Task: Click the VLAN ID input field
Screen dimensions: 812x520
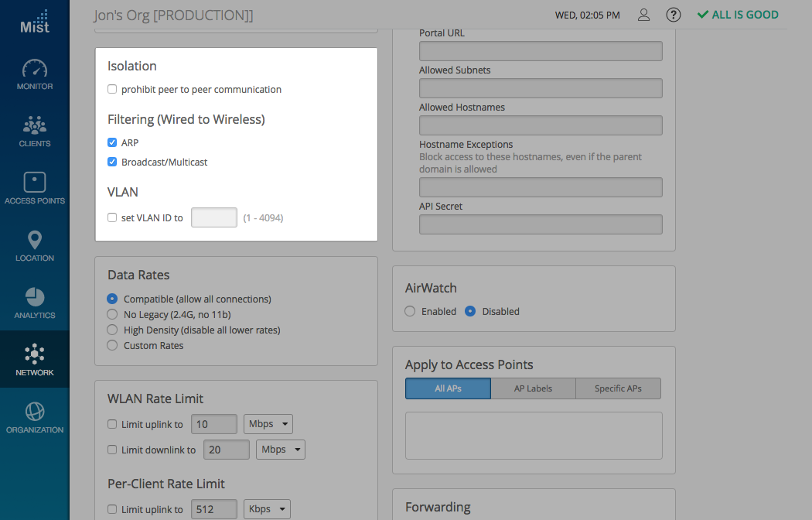Action: [213, 218]
